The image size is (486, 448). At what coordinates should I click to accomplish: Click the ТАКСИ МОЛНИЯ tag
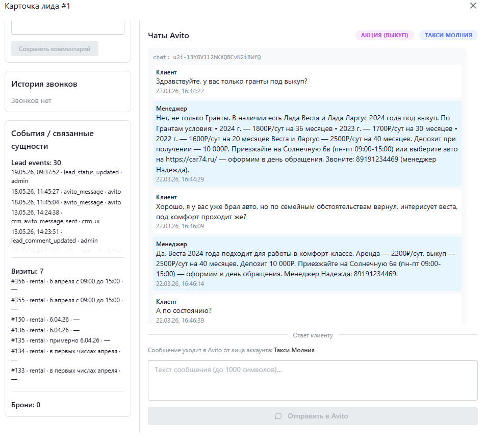[x=448, y=35]
